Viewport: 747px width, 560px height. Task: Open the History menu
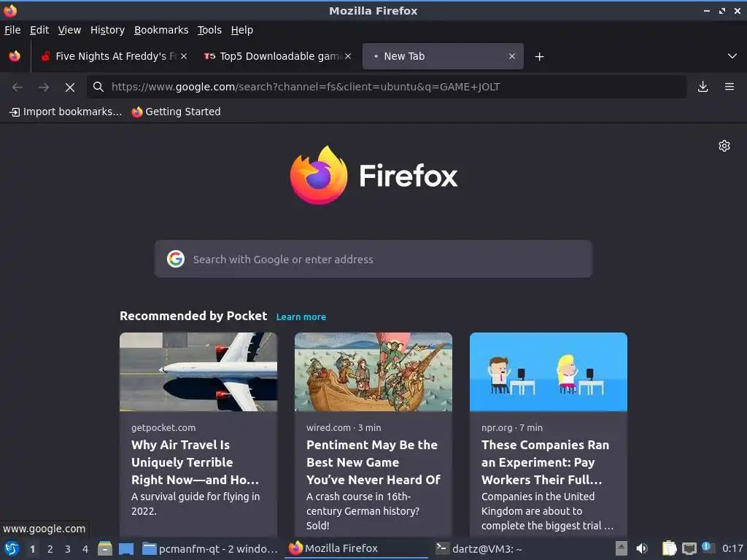pos(108,30)
